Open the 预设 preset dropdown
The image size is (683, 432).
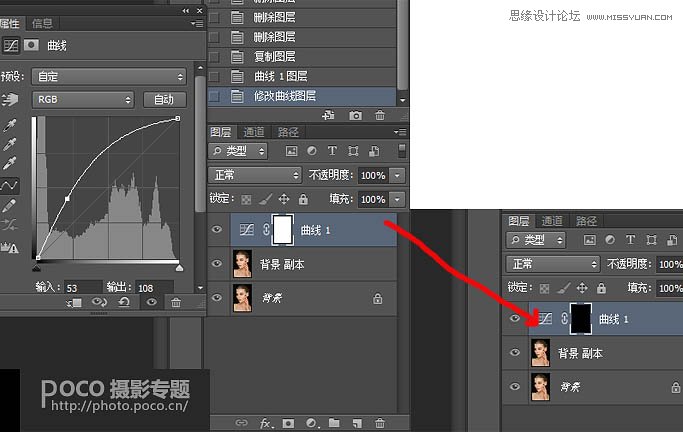coord(109,76)
